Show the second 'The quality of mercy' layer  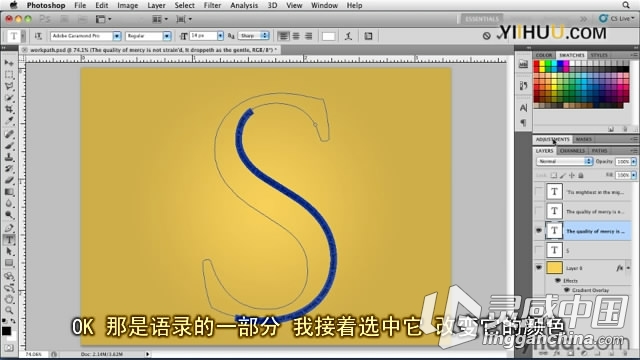539,211
